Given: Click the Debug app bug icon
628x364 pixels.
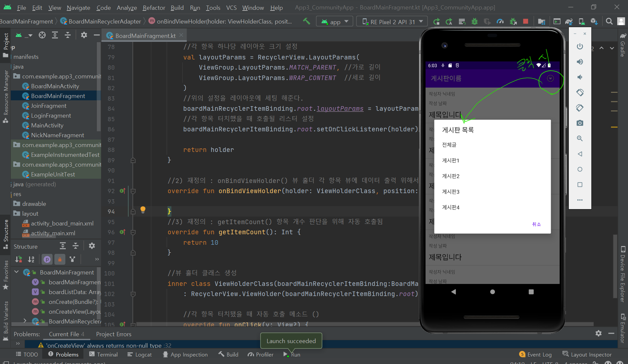Looking at the screenshot, I should 474,22.
